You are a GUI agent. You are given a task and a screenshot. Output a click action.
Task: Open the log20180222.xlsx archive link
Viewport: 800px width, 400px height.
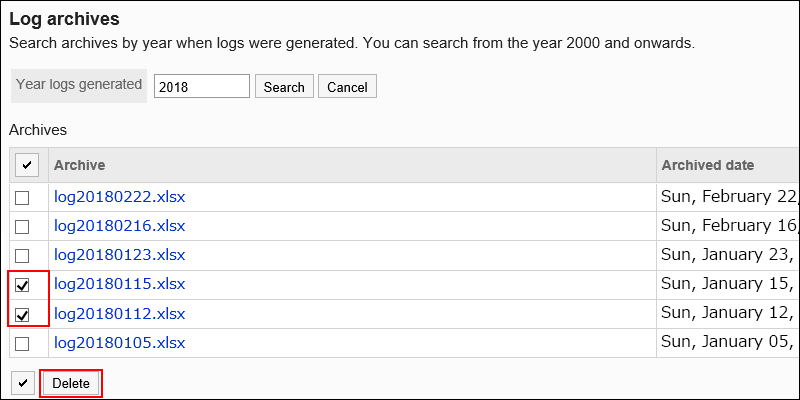click(119, 197)
